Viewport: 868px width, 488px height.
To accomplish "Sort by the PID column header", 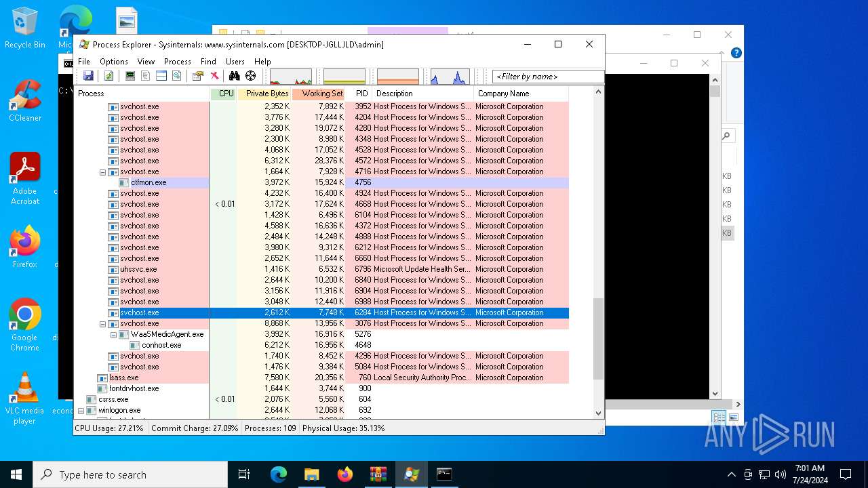I will coord(359,94).
